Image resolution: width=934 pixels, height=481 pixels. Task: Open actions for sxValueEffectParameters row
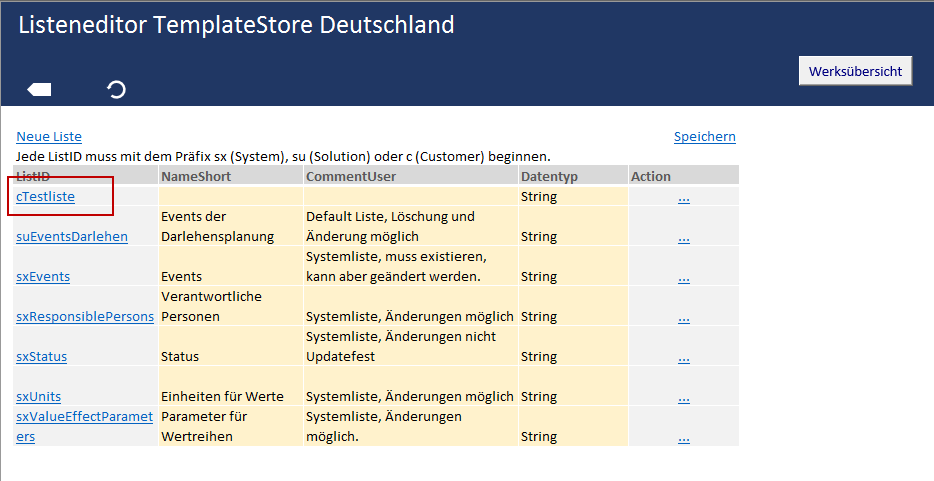pyautogui.click(x=684, y=437)
